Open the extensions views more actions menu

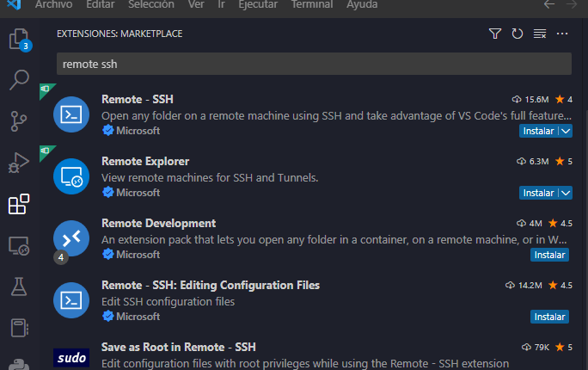(x=562, y=34)
